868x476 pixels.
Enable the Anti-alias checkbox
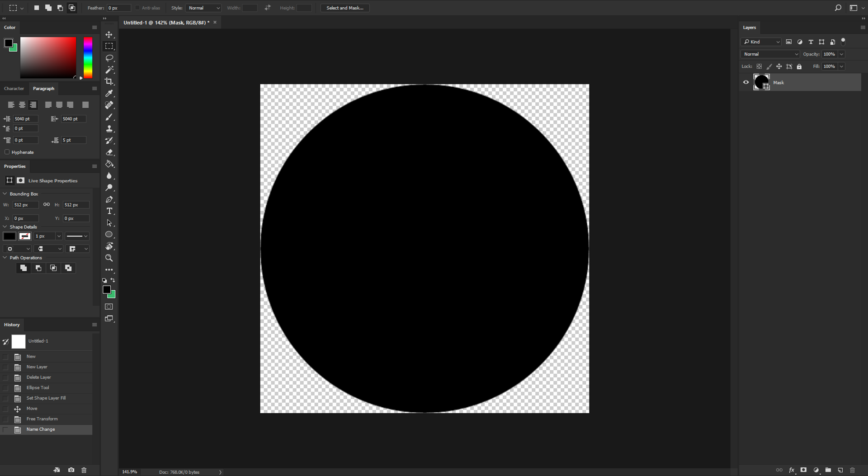click(x=137, y=8)
